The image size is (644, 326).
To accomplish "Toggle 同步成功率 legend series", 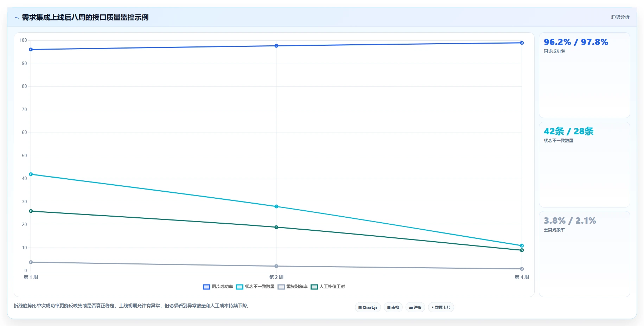I will coord(218,287).
